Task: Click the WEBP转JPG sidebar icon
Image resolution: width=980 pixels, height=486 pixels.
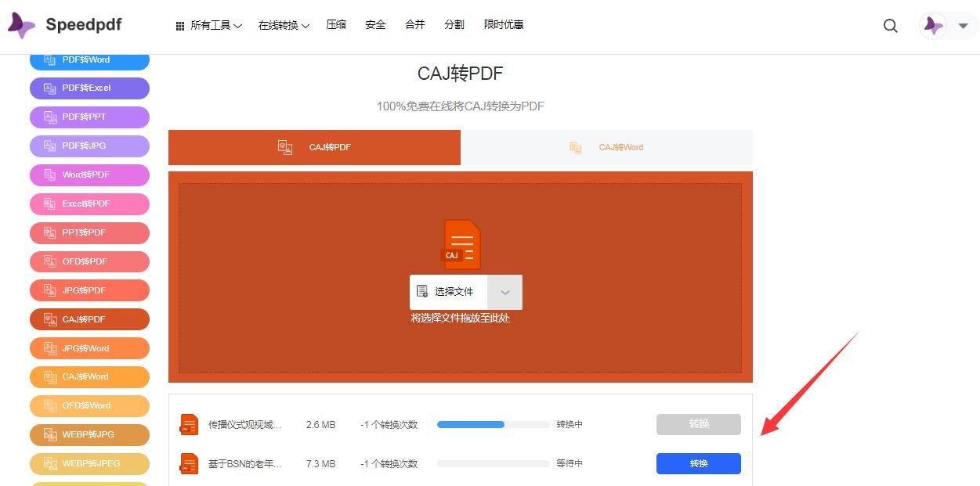Action: (49, 434)
